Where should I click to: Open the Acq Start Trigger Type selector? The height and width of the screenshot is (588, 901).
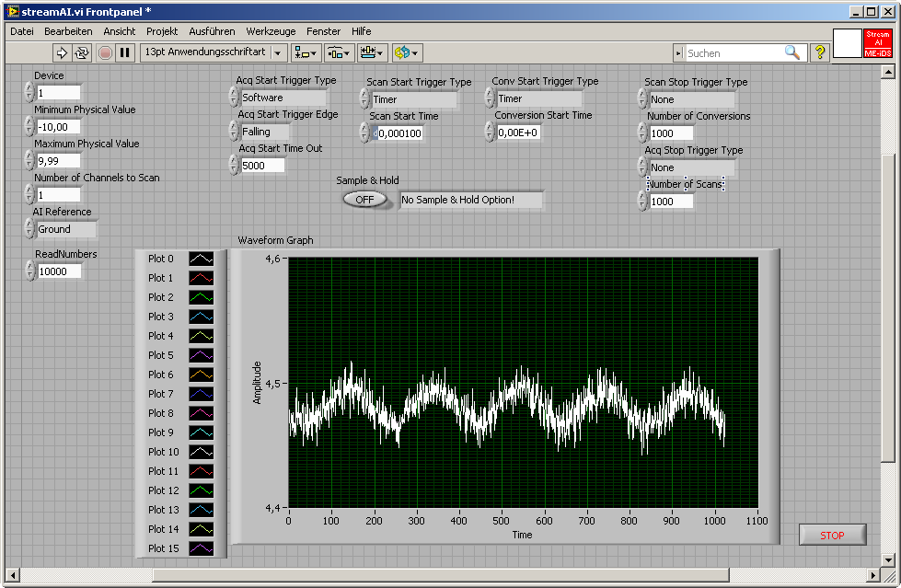(x=283, y=98)
